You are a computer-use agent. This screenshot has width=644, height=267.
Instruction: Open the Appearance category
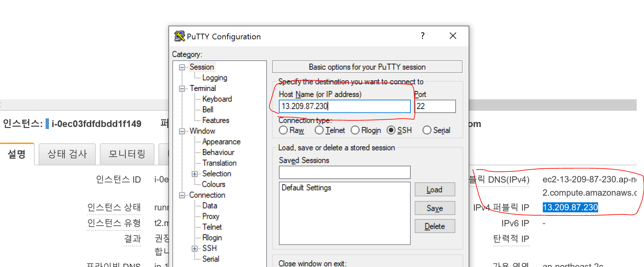tap(221, 142)
